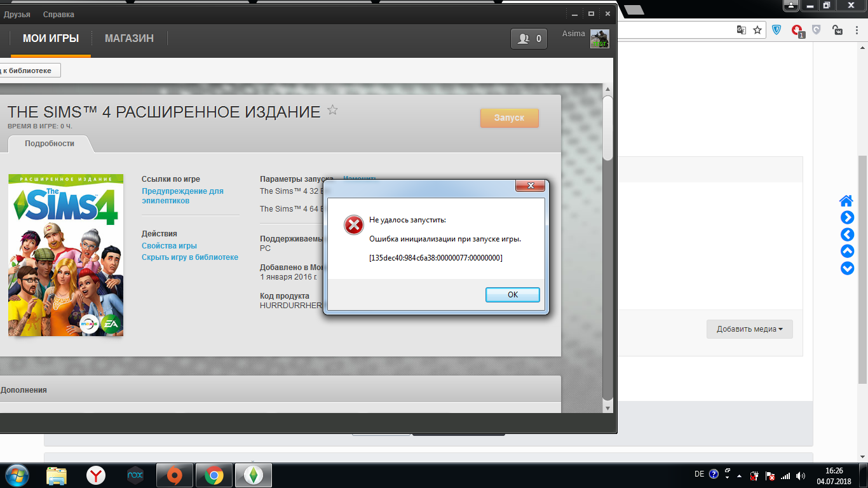Close the error dialog with red X
This screenshot has height=488, width=868.
click(x=529, y=186)
